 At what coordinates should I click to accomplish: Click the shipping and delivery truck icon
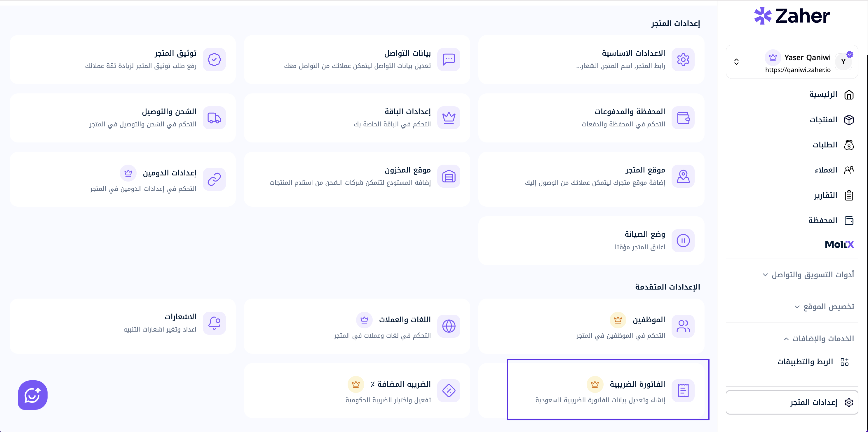(214, 118)
